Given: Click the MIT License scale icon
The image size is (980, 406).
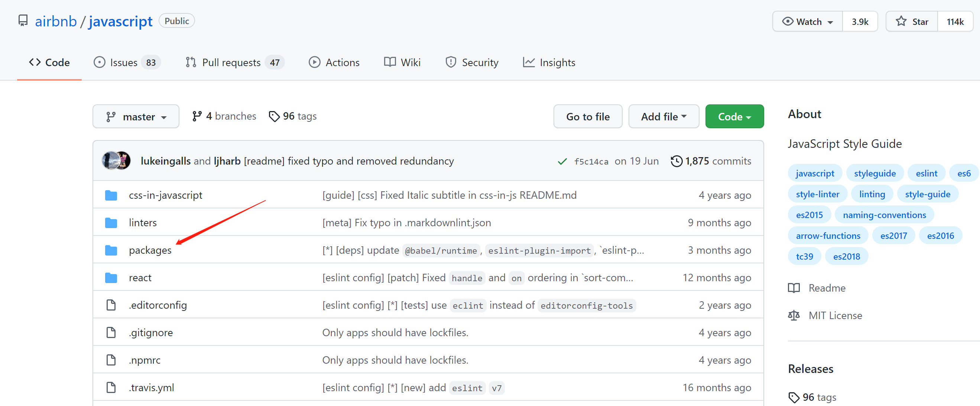Looking at the screenshot, I should tap(794, 315).
